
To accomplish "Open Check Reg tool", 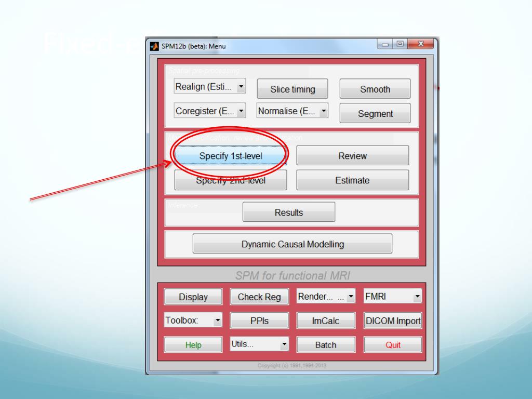I will pos(259,297).
